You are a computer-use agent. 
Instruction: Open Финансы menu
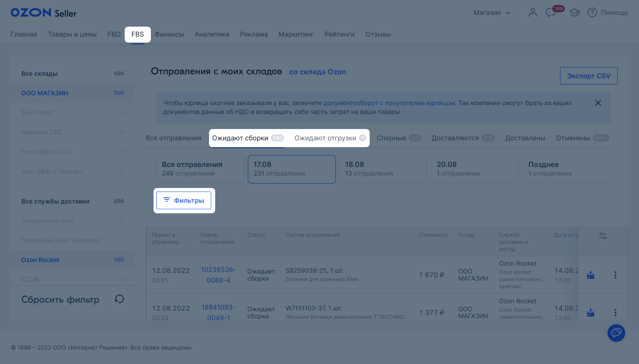pyautogui.click(x=169, y=34)
